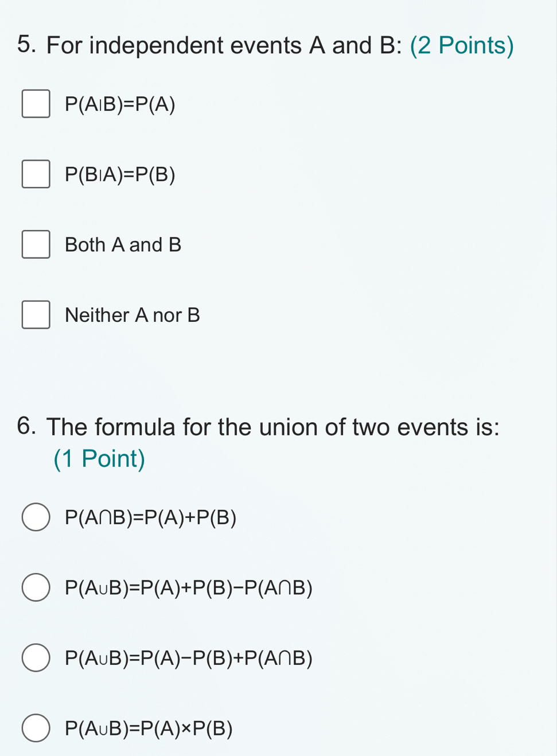
Task: Check the option P(B|A)=P(B)
Action: [x=36, y=174]
